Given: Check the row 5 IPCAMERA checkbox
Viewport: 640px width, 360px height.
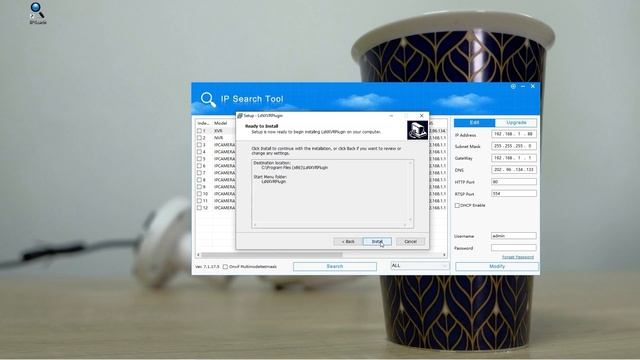Looking at the screenshot, I should [200, 159].
